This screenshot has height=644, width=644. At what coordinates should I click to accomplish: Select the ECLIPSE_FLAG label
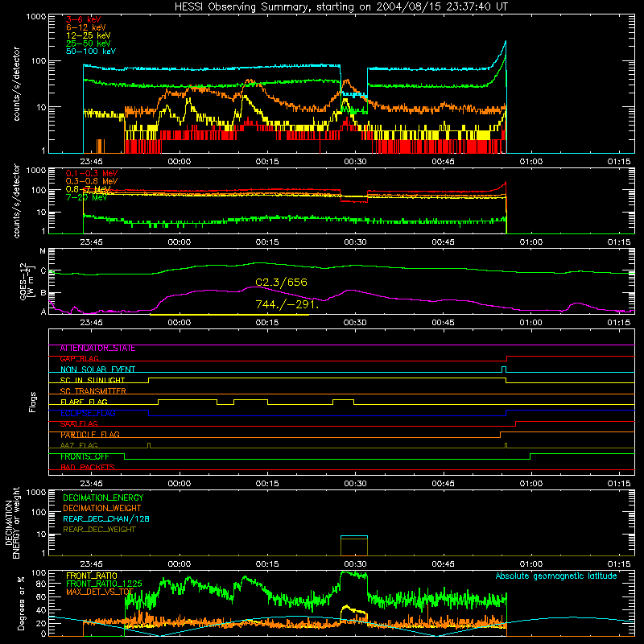click(x=88, y=413)
